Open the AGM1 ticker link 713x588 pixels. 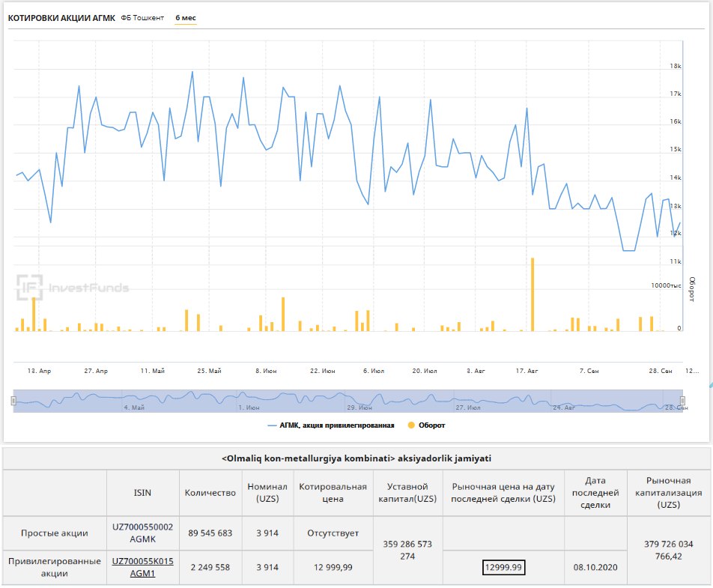[x=143, y=574]
